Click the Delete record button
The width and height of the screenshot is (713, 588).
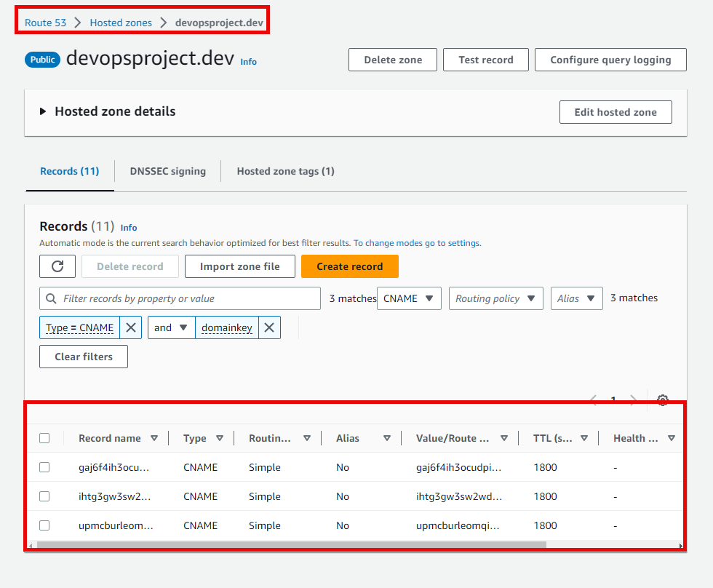(x=130, y=266)
